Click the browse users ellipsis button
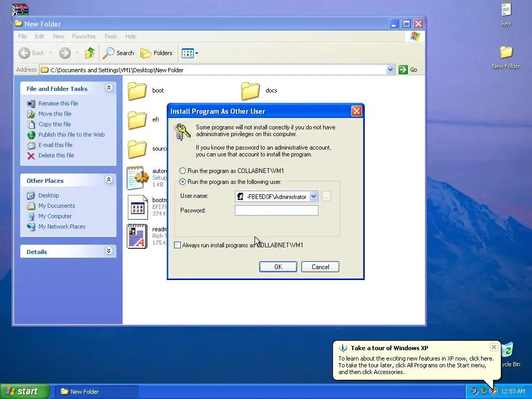Image resolution: width=532 pixels, height=399 pixels. point(326,196)
